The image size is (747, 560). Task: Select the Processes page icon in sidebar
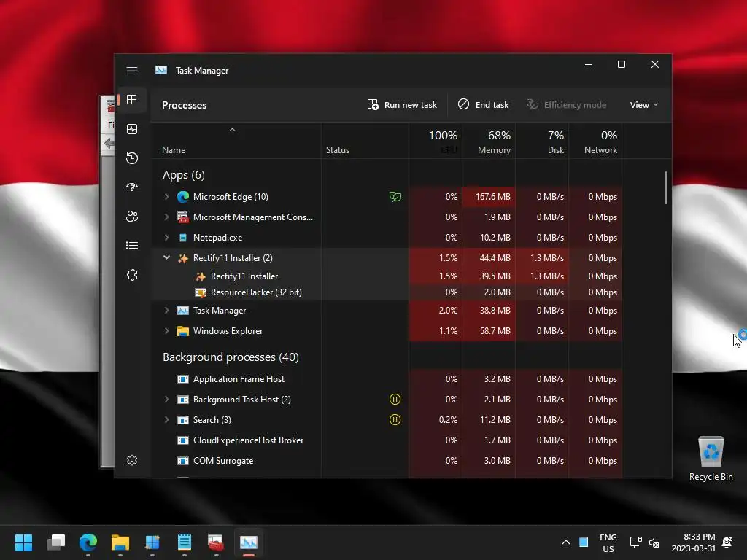[x=132, y=99]
